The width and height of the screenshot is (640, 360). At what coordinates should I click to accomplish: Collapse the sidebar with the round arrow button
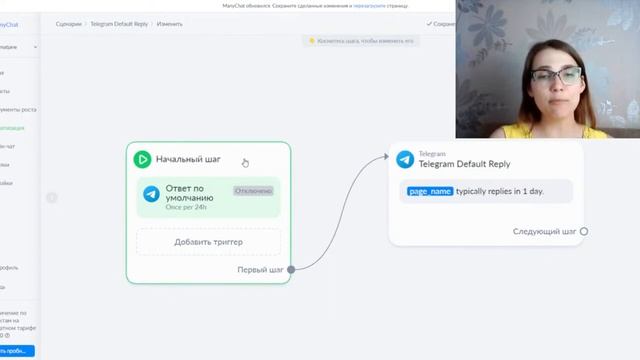[51, 198]
